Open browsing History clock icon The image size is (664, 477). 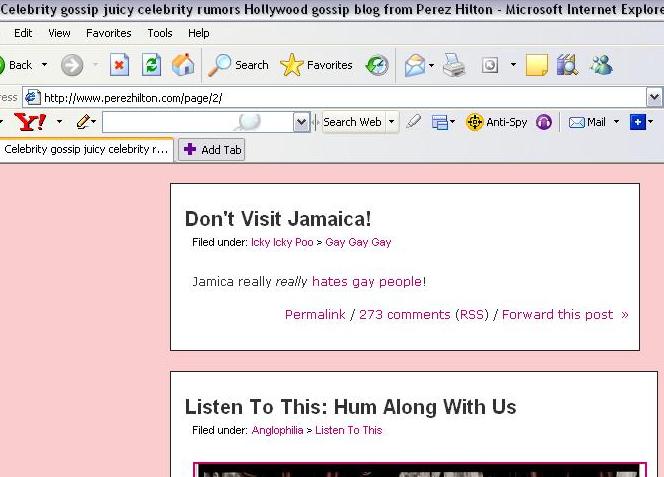[377, 65]
